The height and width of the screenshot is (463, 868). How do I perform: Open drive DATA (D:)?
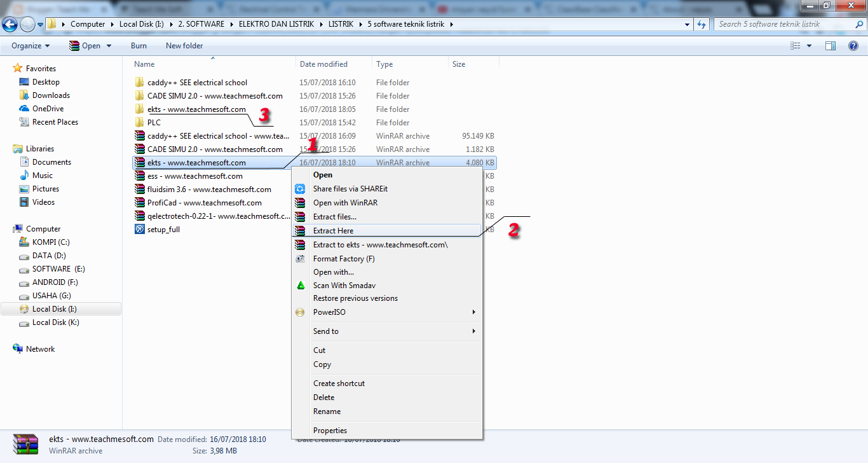tap(49, 256)
